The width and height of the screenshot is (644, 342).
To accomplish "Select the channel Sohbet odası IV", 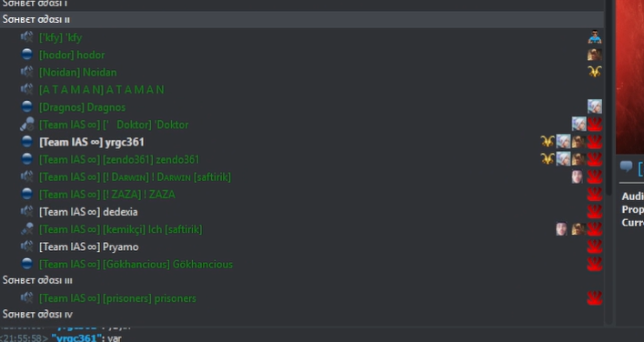I will point(302,315).
